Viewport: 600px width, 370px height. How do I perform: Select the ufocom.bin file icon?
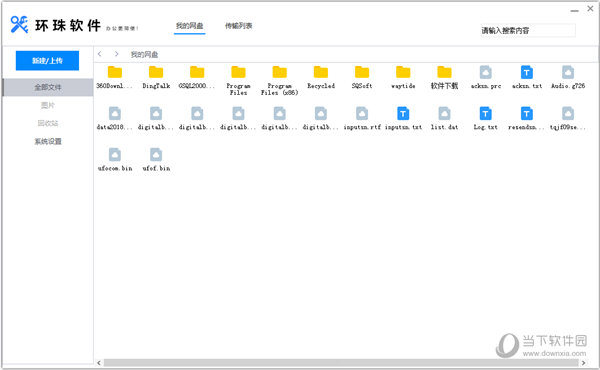pos(114,155)
